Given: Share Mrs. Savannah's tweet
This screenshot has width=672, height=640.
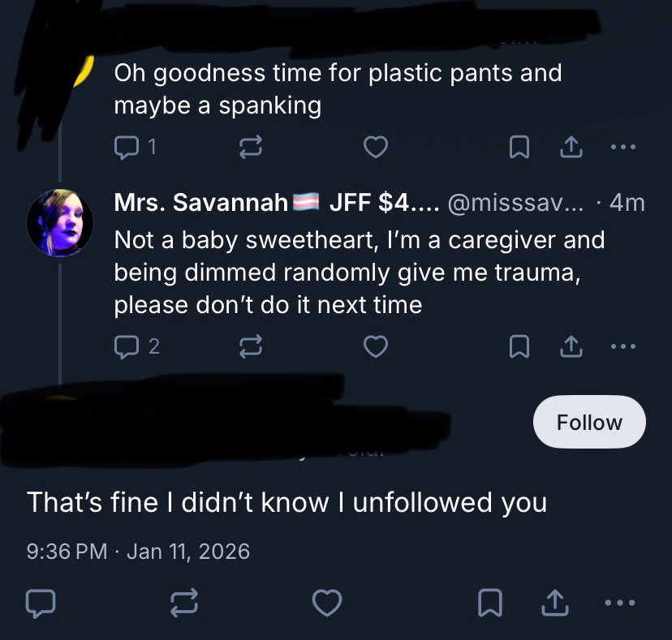Looking at the screenshot, I should 570,347.
